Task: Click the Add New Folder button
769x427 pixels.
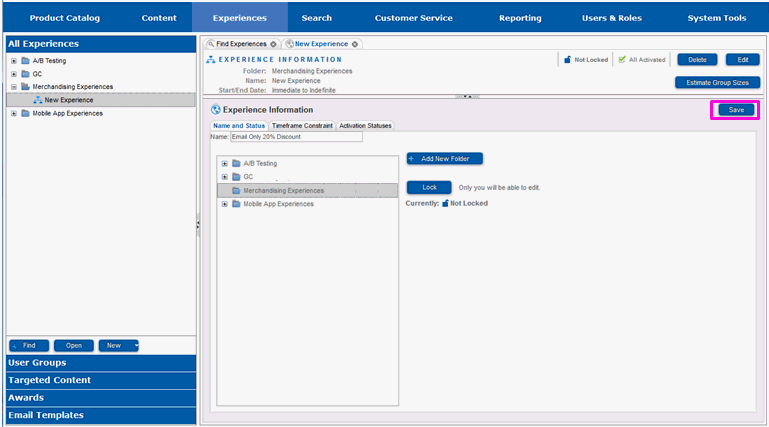Action: (444, 159)
